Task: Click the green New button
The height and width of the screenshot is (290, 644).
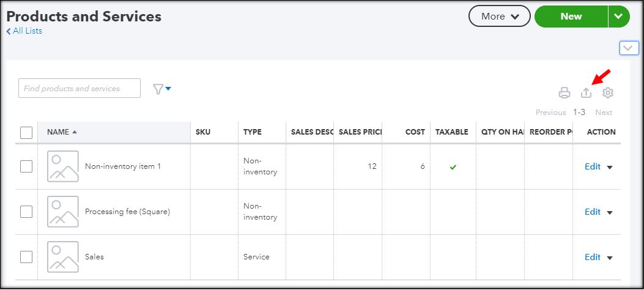Action: coord(571,17)
